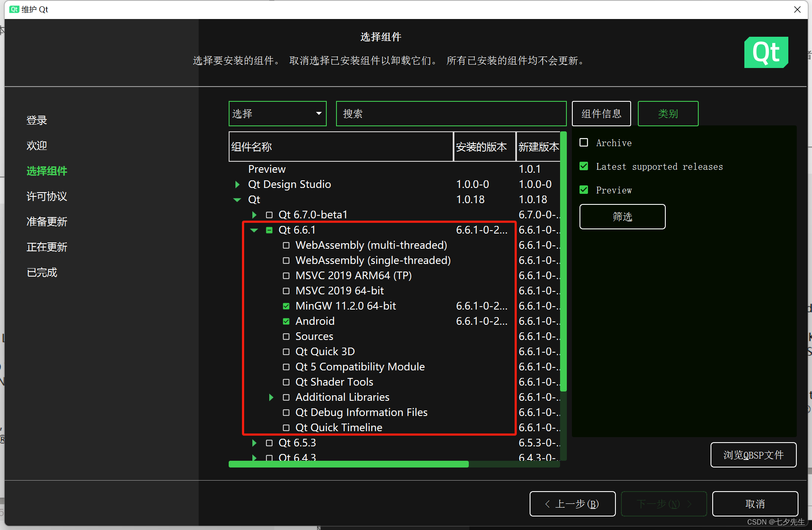Check Additional Libraries checkbox
Viewport: 812px width, 530px height.
point(286,397)
